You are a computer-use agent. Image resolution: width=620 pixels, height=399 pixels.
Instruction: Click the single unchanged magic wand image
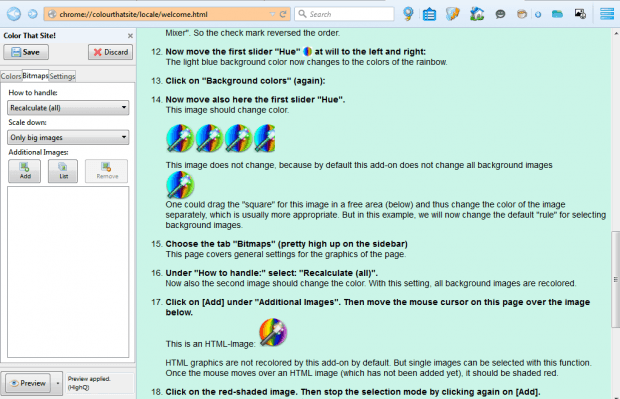180,185
